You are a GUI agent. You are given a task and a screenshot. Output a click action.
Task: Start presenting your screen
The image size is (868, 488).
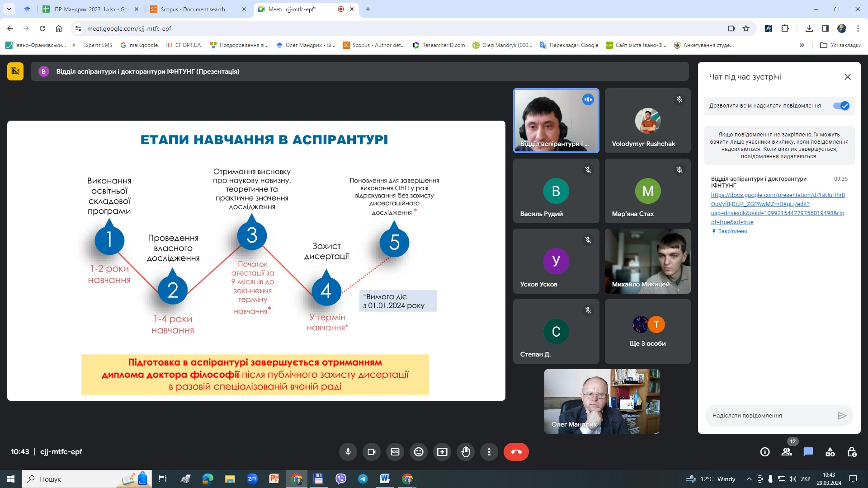pyautogui.click(x=442, y=451)
